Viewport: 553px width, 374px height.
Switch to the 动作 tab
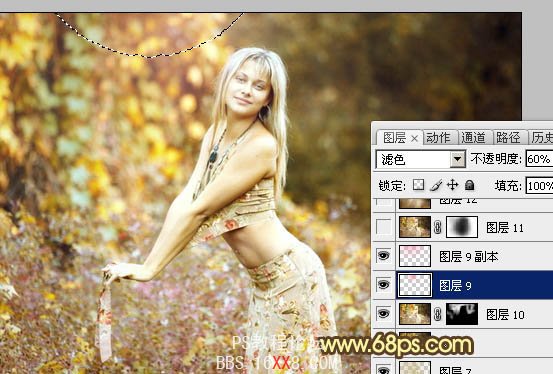tap(438, 138)
